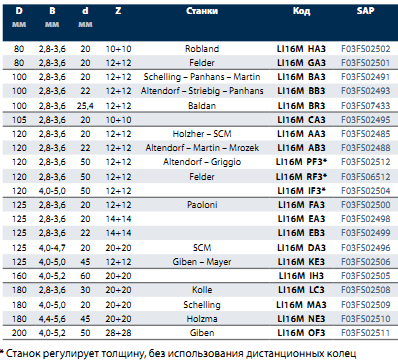Select the Giben – Mayer cell
Image resolution: width=398 pixels, height=363 pixels.
coord(202,262)
